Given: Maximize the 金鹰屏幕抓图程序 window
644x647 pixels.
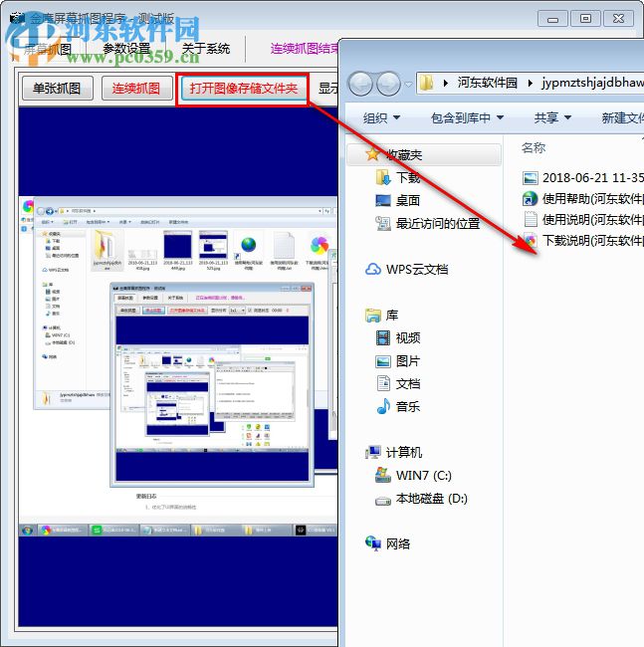Looking at the screenshot, I should pos(585,19).
